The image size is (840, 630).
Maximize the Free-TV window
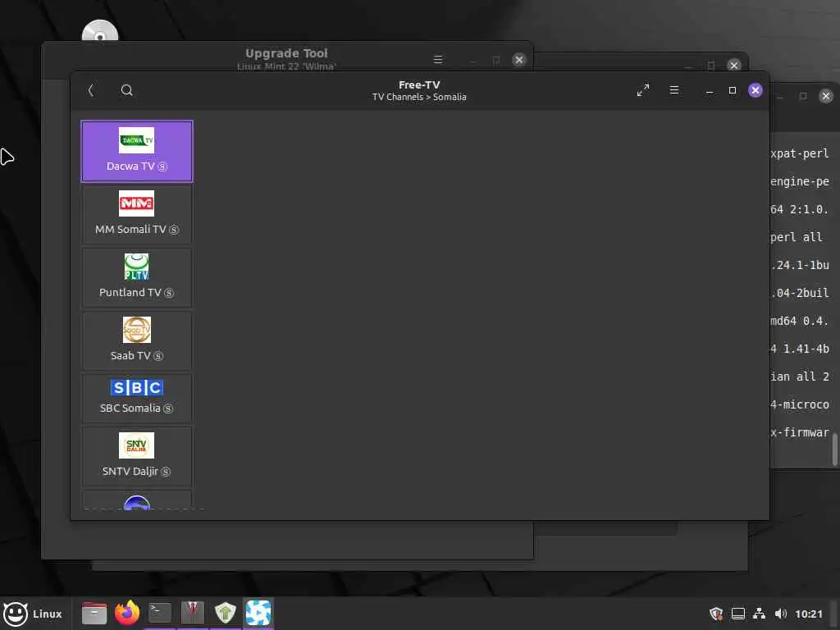[x=733, y=90]
